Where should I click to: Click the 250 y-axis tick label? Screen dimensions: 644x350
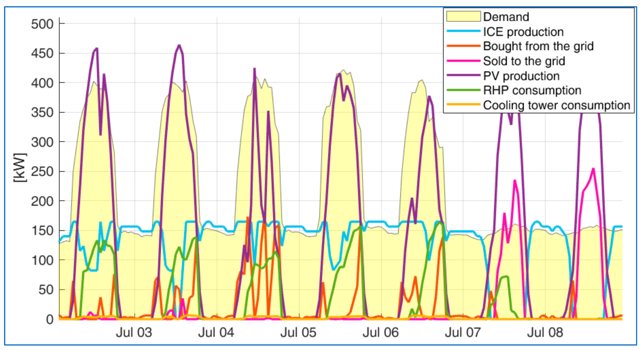point(42,172)
